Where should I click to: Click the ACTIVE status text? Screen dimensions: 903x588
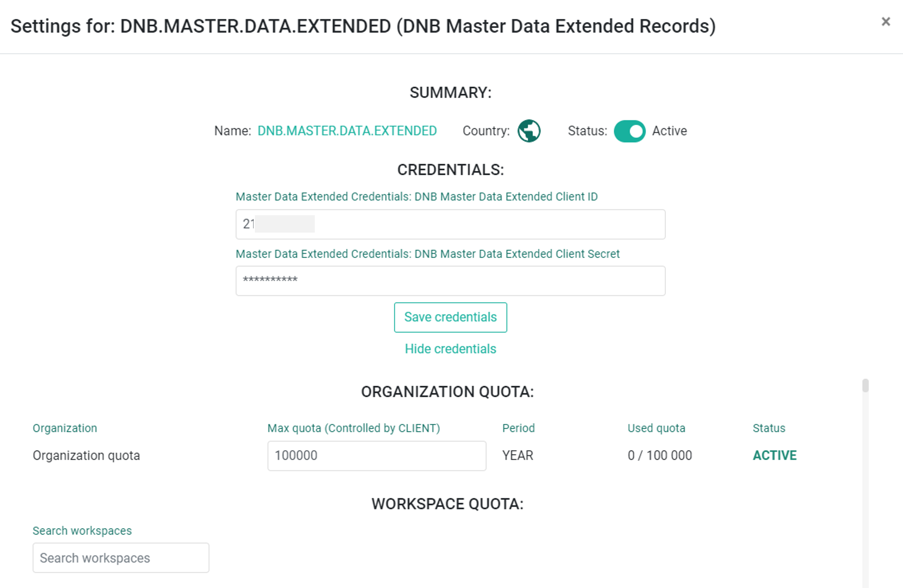pyautogui.click(x=774, y=455)
